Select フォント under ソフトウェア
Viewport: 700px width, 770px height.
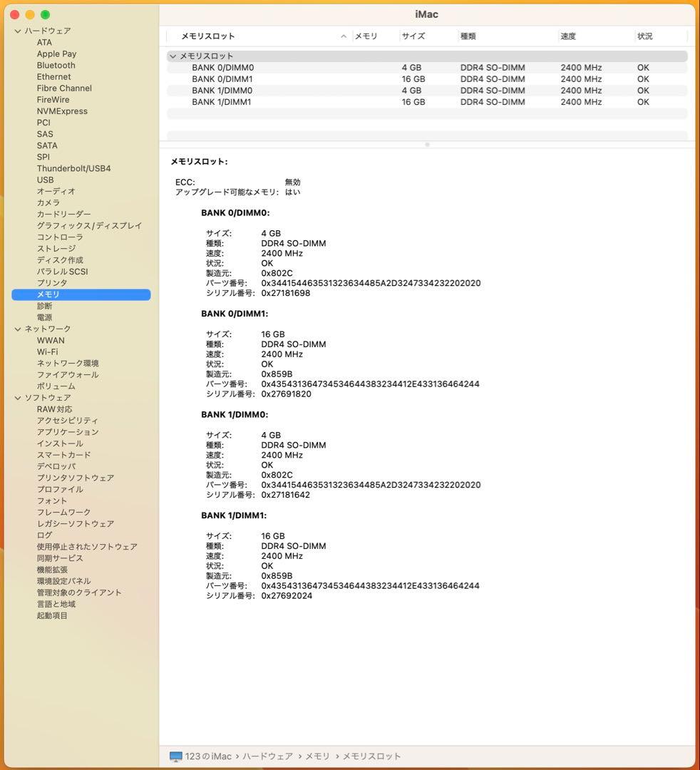(x=51, y=500)
